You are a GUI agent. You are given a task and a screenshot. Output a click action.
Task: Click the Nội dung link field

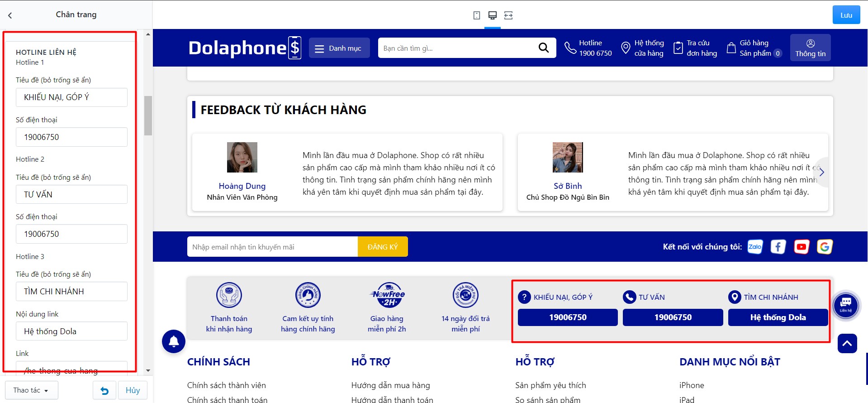coord(71,331)
